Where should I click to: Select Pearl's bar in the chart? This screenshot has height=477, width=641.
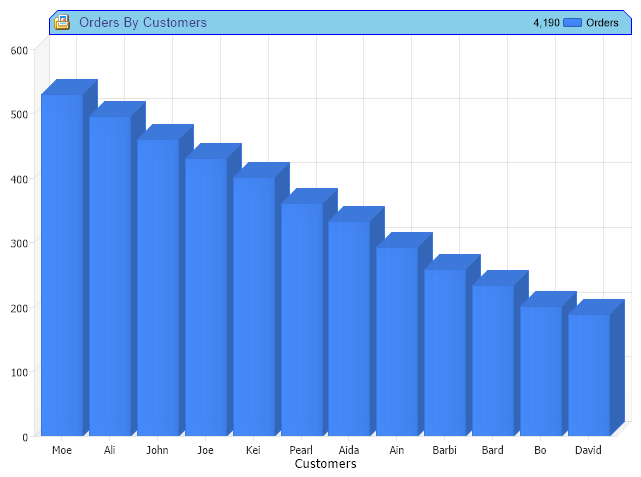pyautogui.click(x=302, y=320)
